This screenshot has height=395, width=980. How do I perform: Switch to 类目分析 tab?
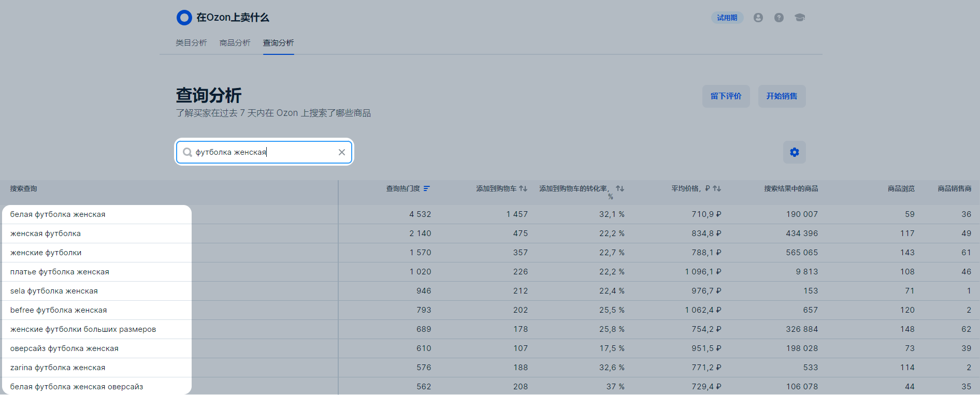(191, 43)
